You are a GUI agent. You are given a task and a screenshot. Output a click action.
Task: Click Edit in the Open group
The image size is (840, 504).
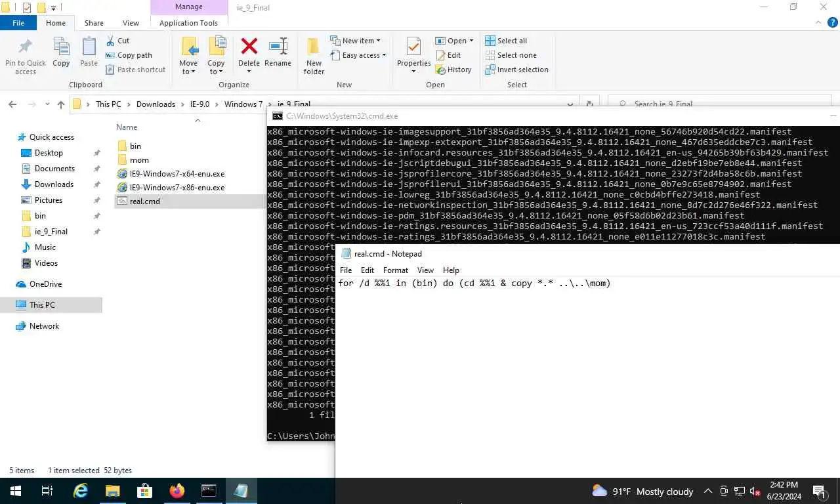tap(448, 55)
